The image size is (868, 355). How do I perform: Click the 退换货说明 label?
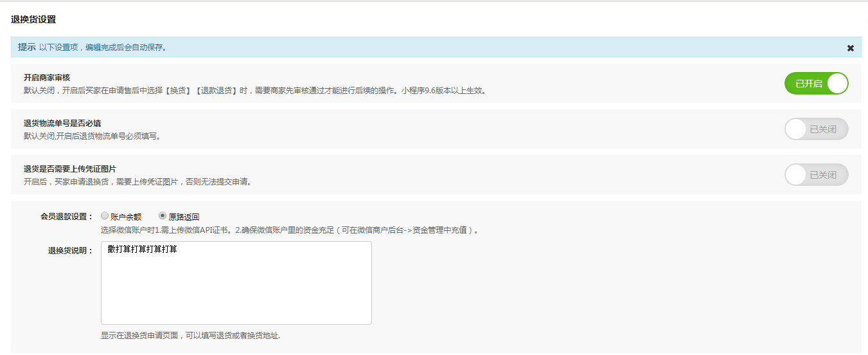(x=71, y=251)
